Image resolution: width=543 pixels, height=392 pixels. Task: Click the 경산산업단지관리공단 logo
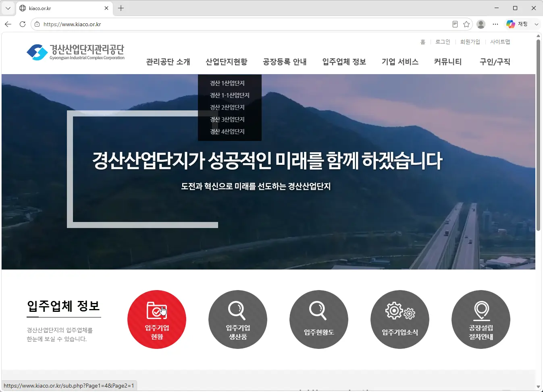coord(75,52)
